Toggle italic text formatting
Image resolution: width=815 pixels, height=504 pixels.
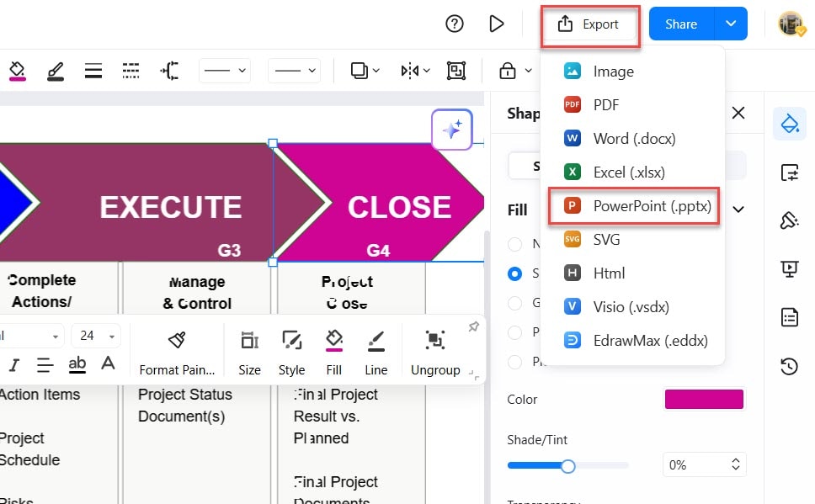[x=14, y=365]
